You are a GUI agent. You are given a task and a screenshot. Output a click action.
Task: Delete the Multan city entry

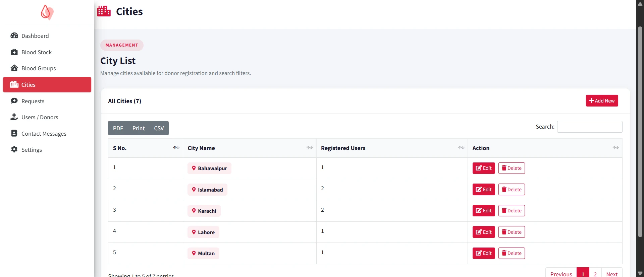[x=512, y=253]
